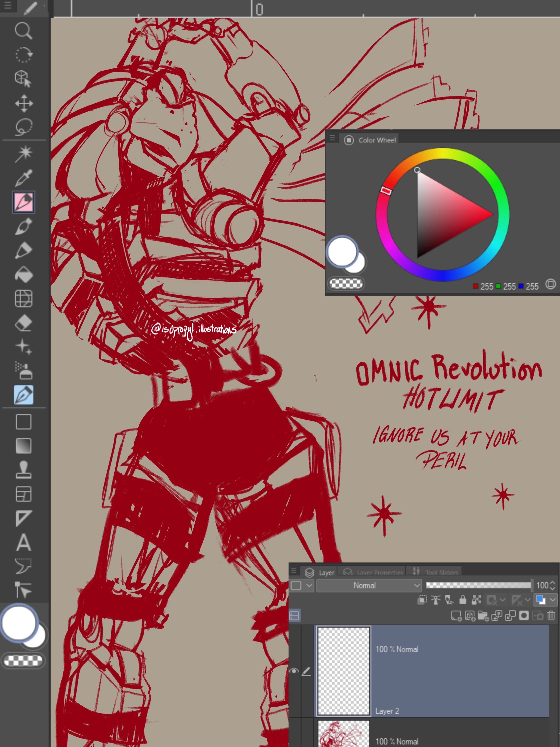Select transparent color in left toolbar
This screenshot has height=747, width=560.
coord(23,661)
